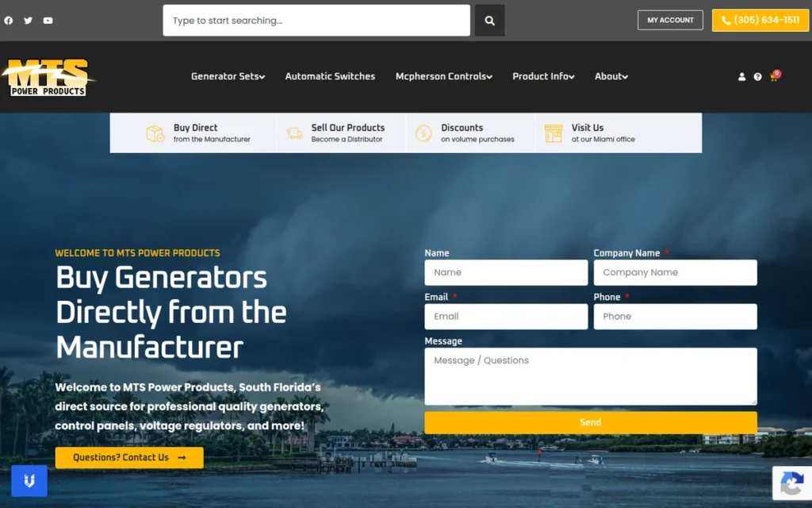Open the blue accessibility widget icon

[x=29, y=480]
